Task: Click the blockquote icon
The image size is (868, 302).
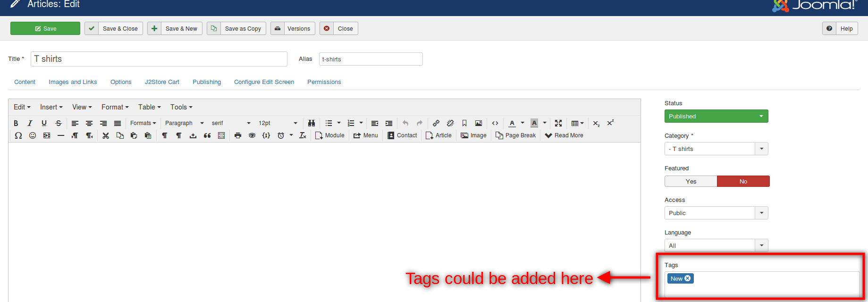Action: [x=207, y=135]
